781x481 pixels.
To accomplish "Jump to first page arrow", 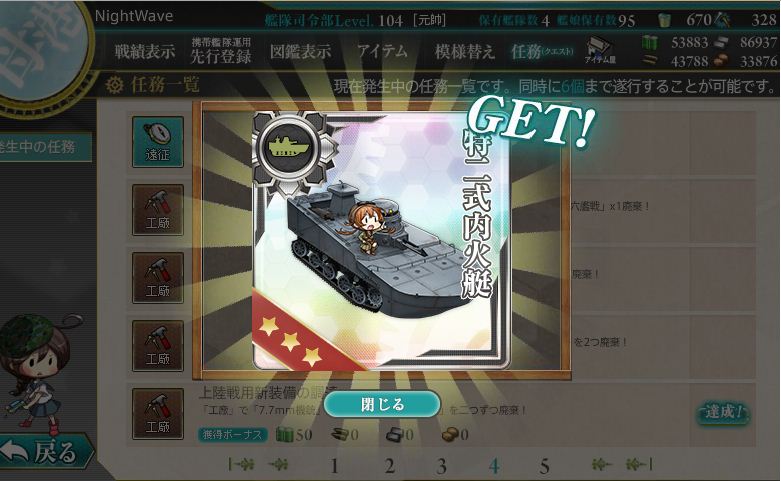I will [241, 465].
